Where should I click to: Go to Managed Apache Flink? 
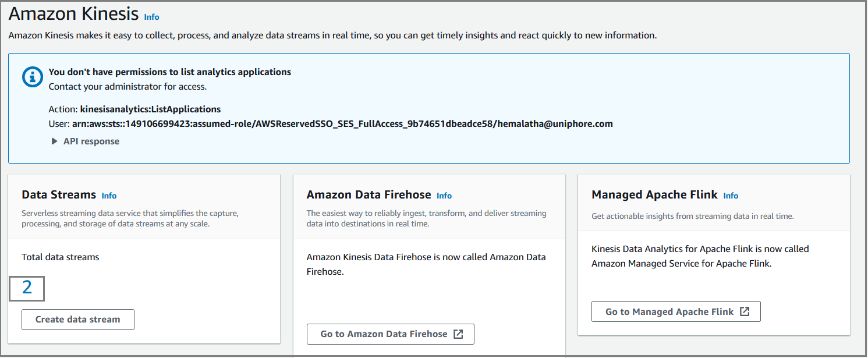click(676, 311)
